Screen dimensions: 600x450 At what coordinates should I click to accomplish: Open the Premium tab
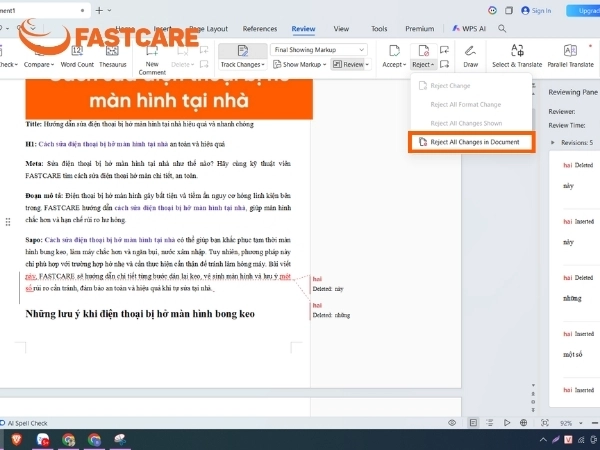420,29
